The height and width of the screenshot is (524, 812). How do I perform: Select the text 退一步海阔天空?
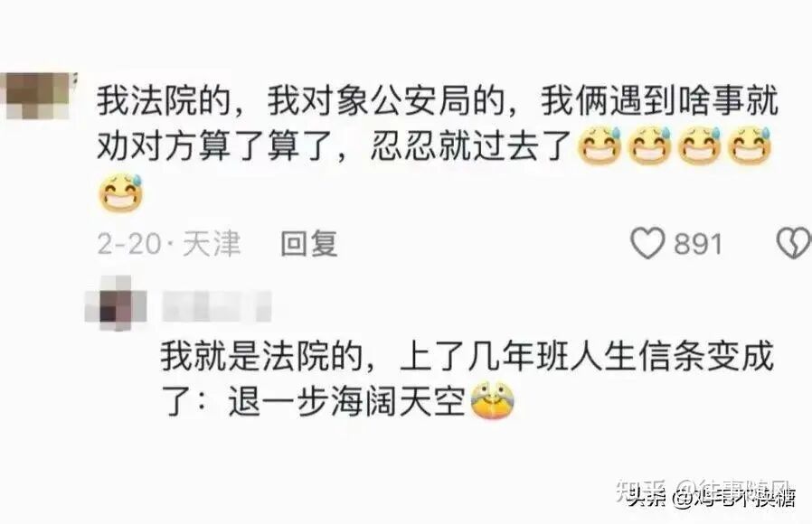pyautogui.click(x=346, y=401)
